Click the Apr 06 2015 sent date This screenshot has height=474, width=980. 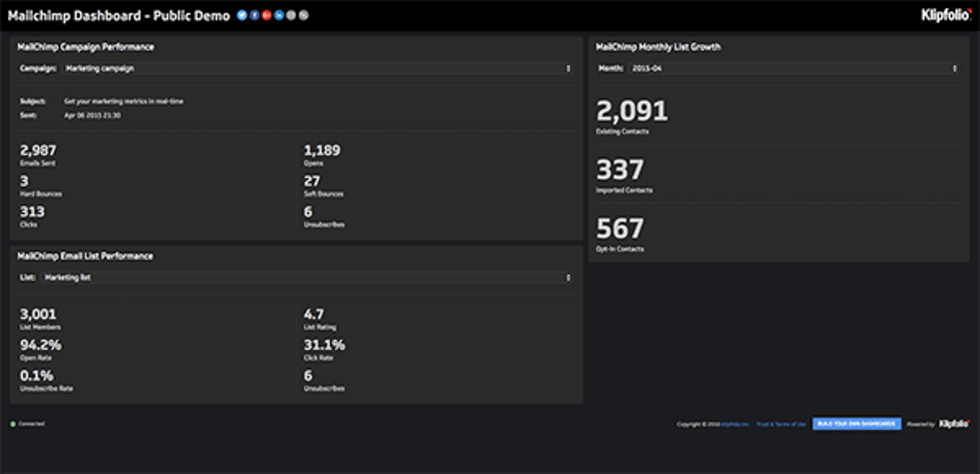coord(92,115)
